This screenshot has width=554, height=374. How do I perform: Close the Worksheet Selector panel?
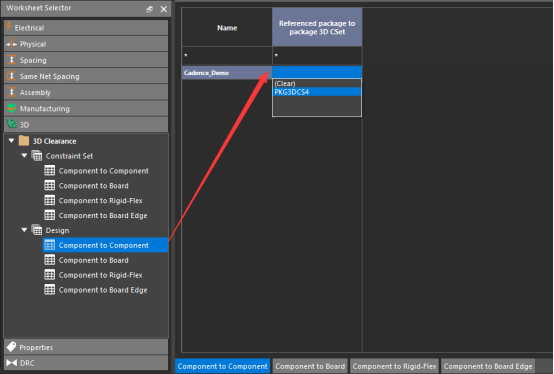(x=164, y=9)
